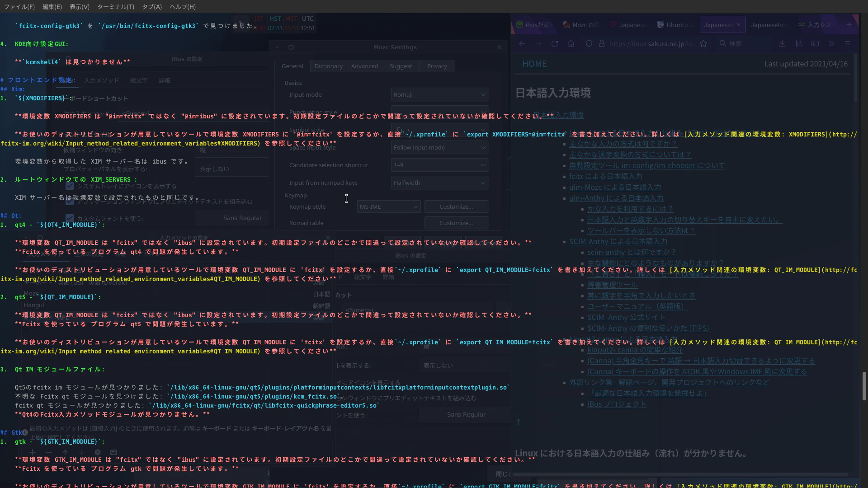Open 表示しない property panel dropdown in IBus settings
868x488 pixels.
coord(233,169)
